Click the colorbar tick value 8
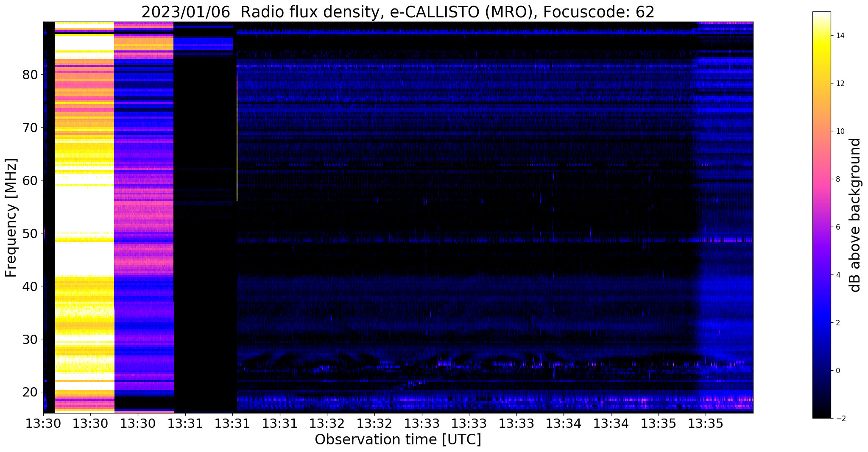This screenshot has width=868, height=452. coord(837,179)
